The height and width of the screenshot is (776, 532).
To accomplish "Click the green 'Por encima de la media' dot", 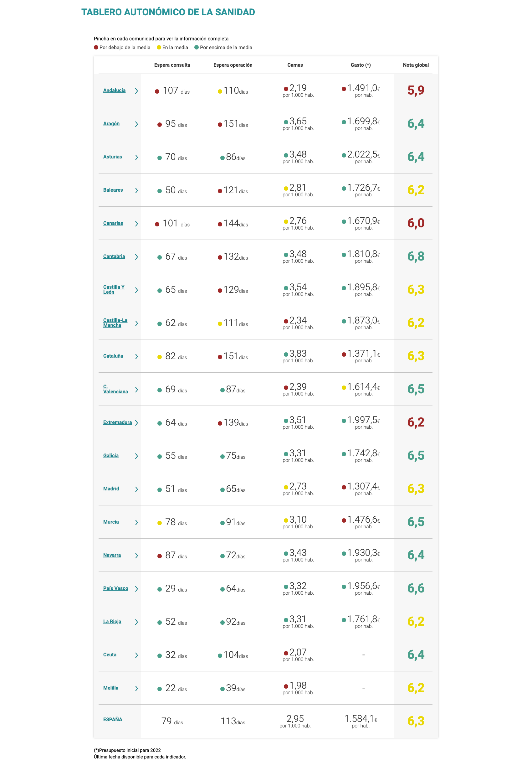I will pos(197,47).
